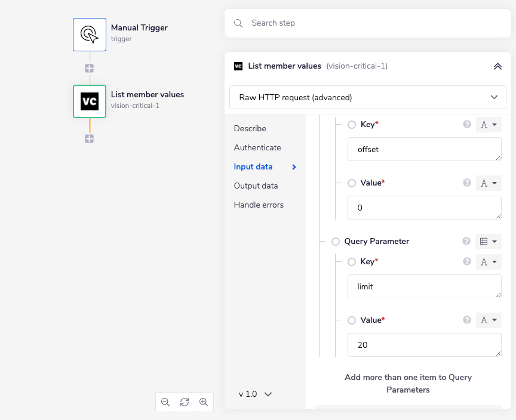The height and width of the screenshot is (420, 516).
Task: Go to the Handle errors section
Action: click(x=259, y=205)
